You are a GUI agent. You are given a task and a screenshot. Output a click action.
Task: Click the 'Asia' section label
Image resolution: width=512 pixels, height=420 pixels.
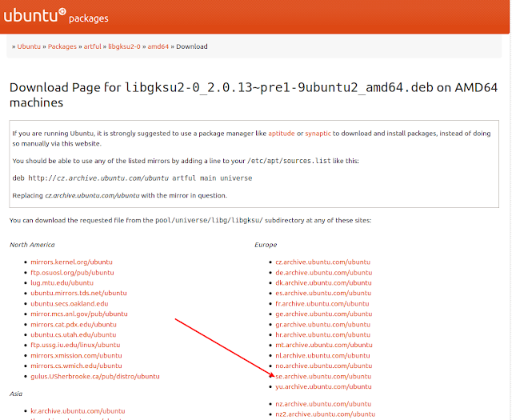tap(16, 394)
